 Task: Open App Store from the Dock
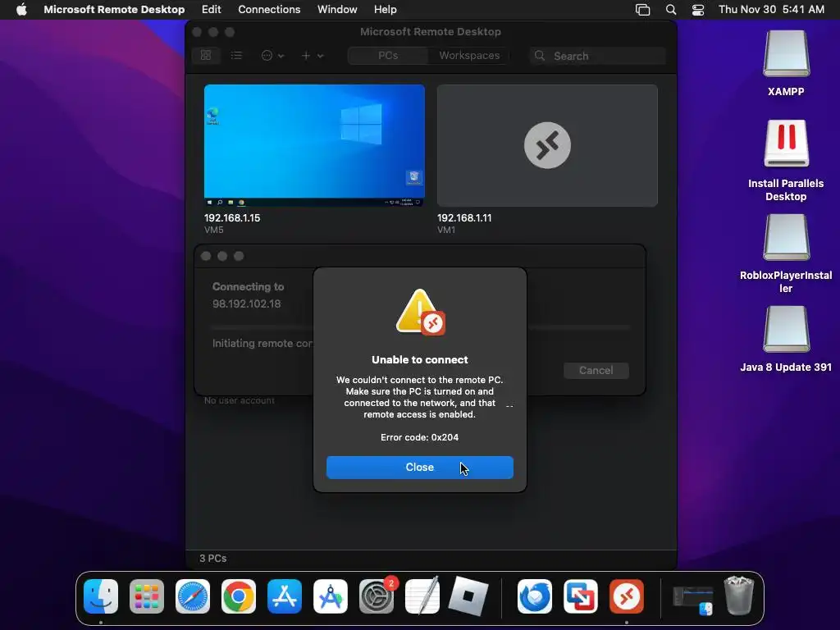[285, 596]
